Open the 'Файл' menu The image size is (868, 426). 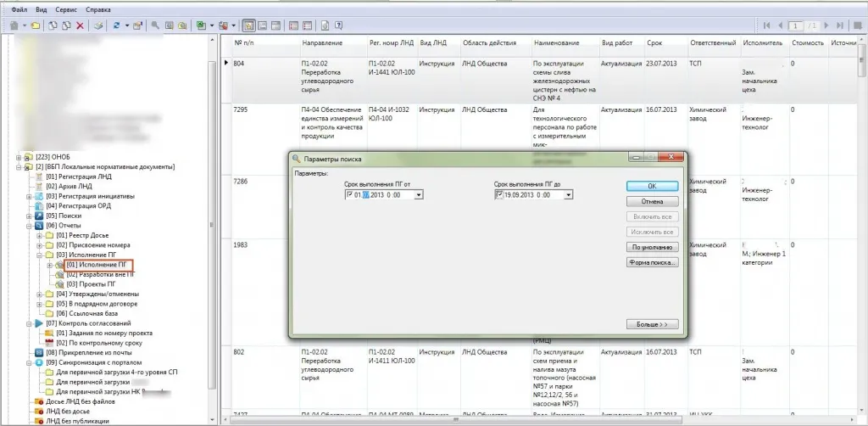point(18,8)
